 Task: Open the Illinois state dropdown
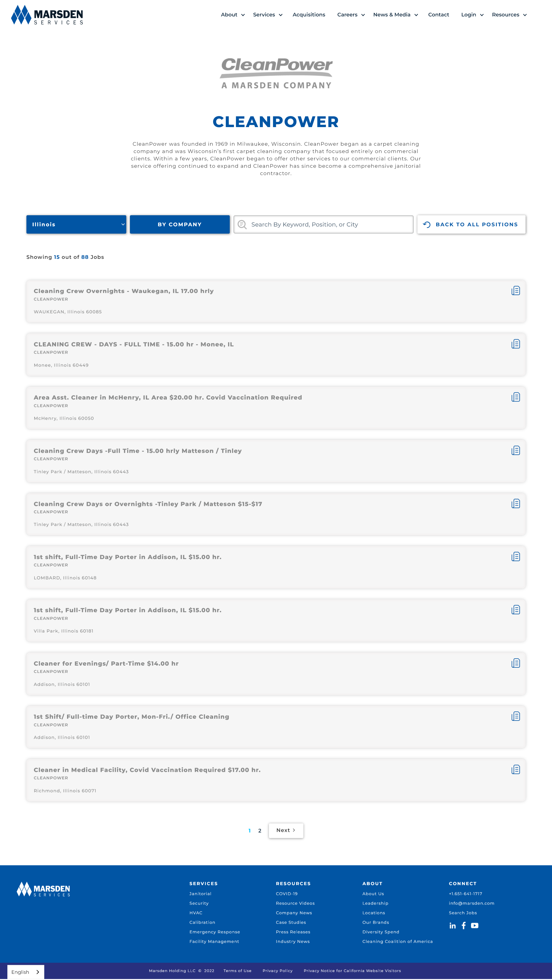pos(76,225)
